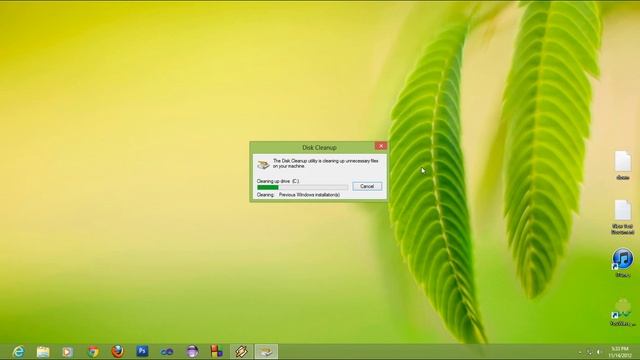Image resolution: width=640 pixels, height=360 pixels.
Task: Open the volume control tray icon
Action: (599, 352)
